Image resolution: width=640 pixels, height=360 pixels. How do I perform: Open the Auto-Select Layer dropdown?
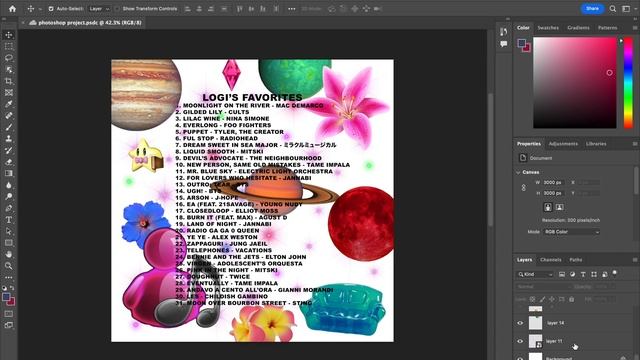99,9
